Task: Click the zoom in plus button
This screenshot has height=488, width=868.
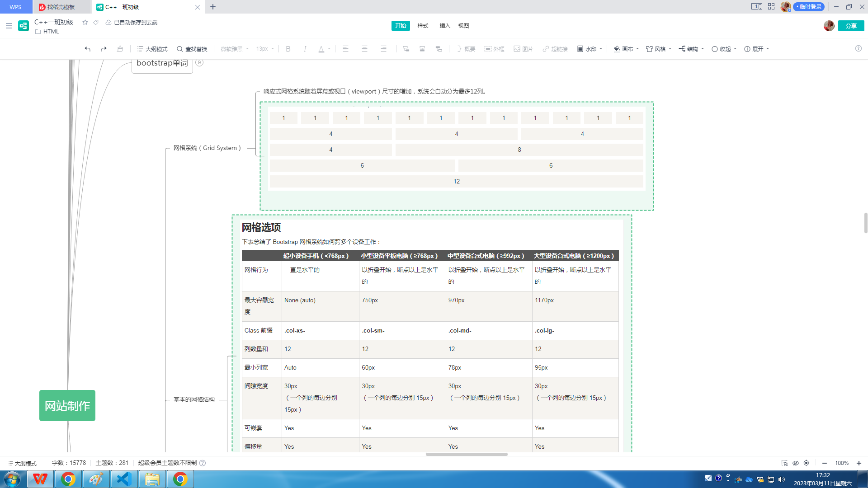Action: pyautogui.click(x=859, y=463)
